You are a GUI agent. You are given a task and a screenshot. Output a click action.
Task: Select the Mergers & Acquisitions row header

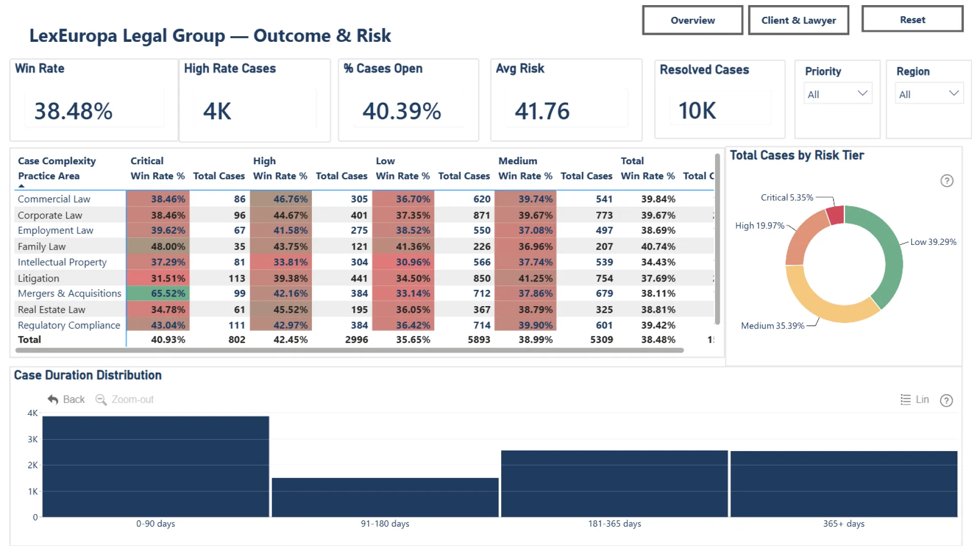pos(69,293)
